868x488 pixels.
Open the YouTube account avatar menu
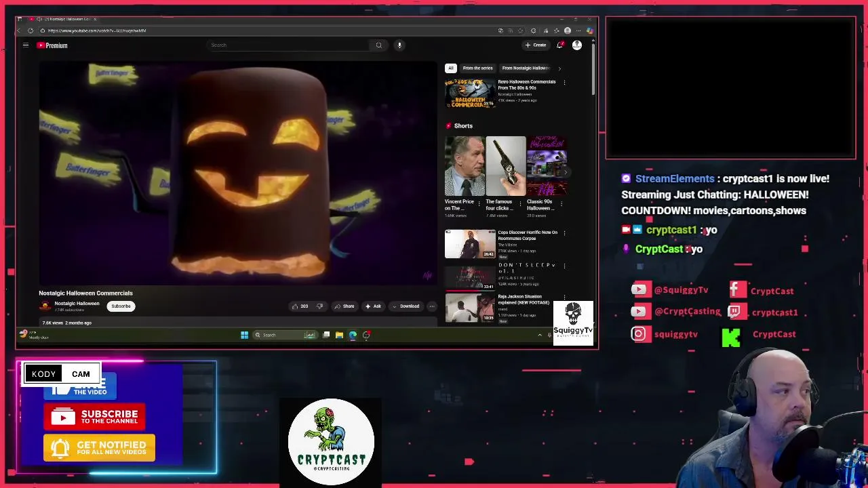(x=577, y=45)
